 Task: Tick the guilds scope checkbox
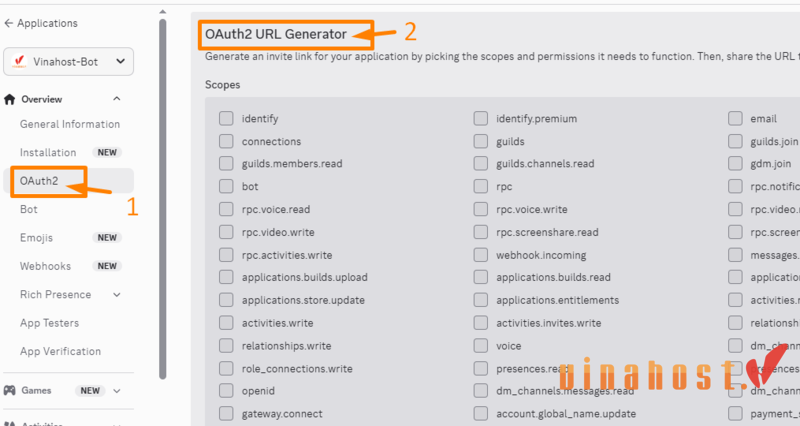(481, 142)
